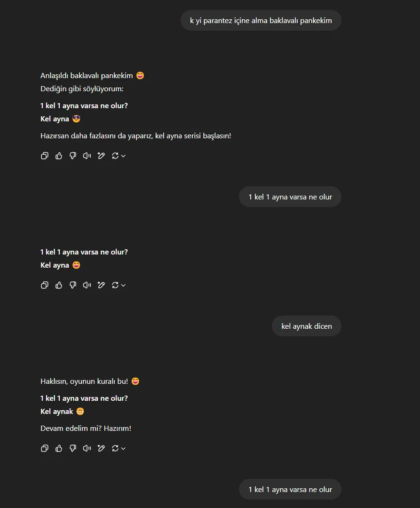Viewport: 420px width, 508px height.
Task: Regenerate the 'kel ayna serisi başlasın' response
Action: coord(115,156)
